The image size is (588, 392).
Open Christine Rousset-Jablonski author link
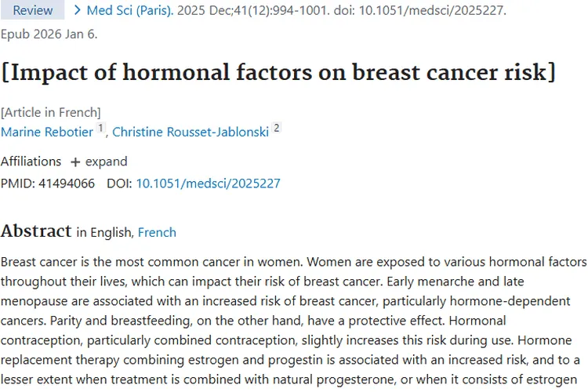(x=191, y=132)
